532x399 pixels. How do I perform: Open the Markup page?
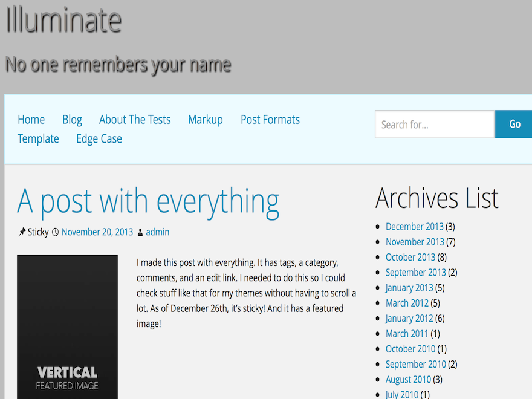(205, 119)
